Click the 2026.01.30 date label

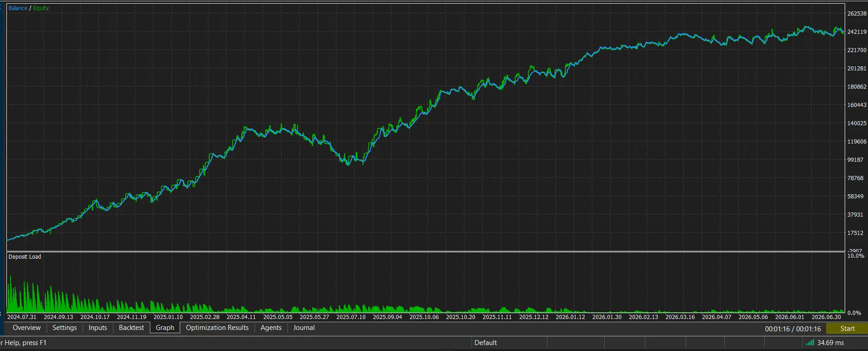coord(607,317)
